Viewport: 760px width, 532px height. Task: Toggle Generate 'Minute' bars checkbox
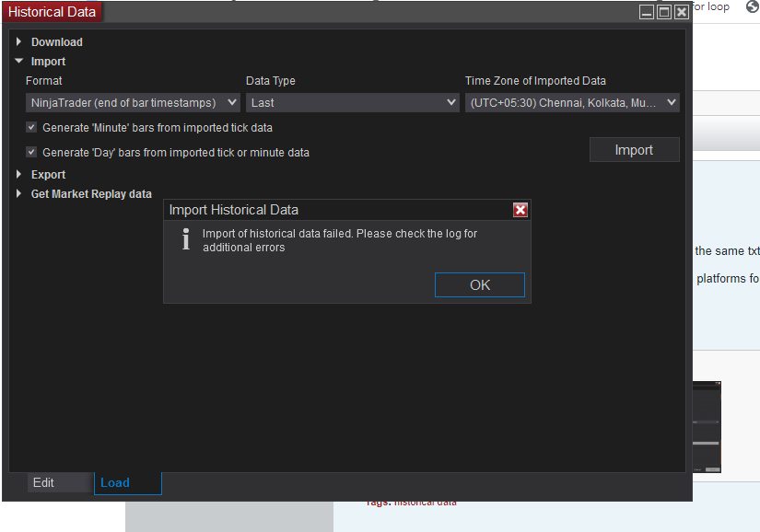pyautogui.click(x=31, y=127)
